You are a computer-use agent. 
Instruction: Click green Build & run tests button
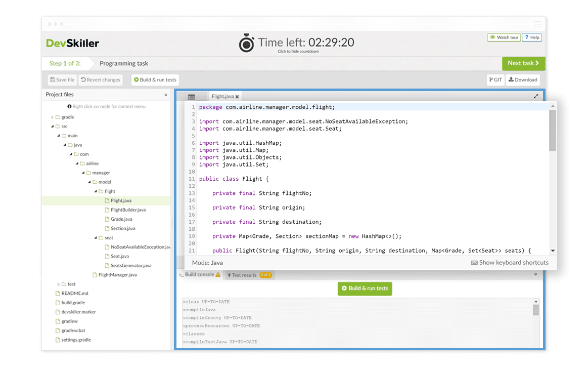(365, 289)
